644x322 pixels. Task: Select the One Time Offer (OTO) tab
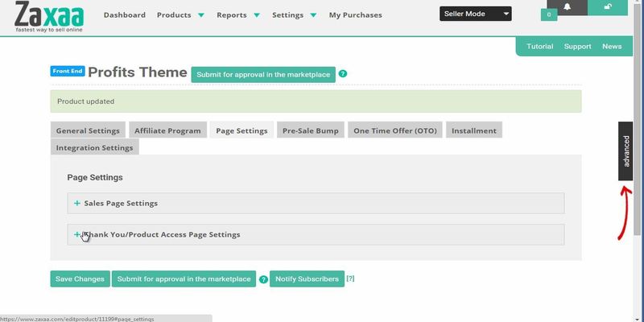click(394, 130)
